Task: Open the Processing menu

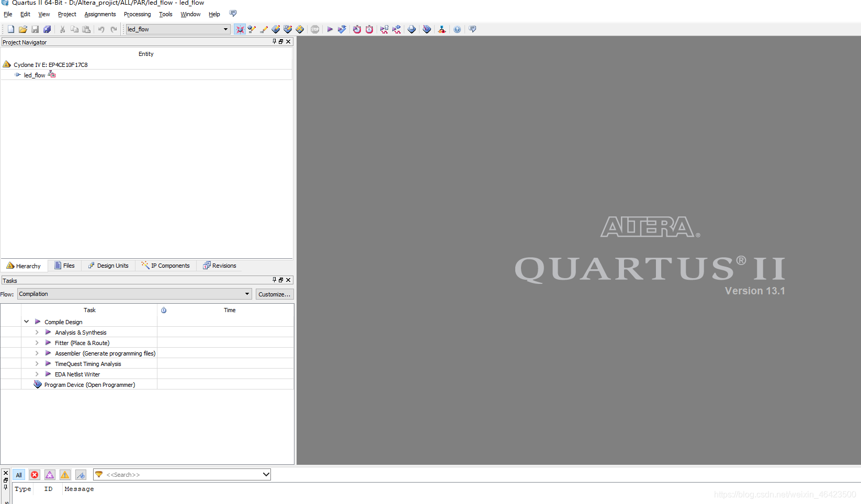Action: click(x=137, y=14)
